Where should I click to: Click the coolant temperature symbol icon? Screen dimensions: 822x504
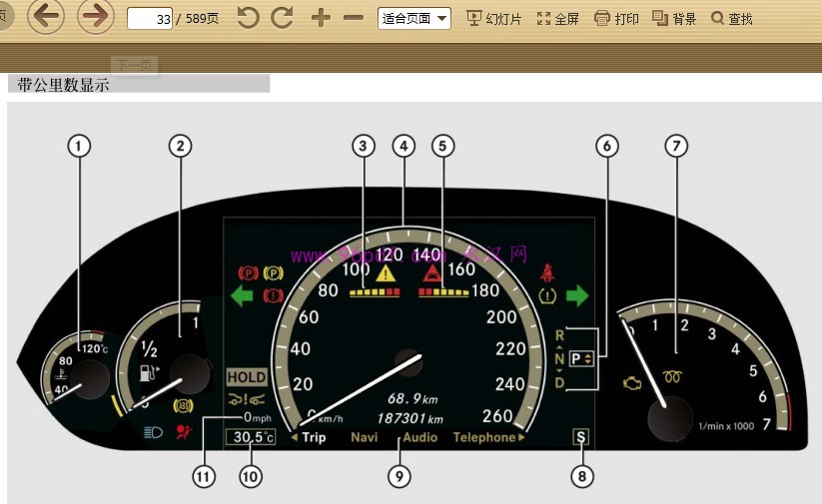[x=61, y=374]
